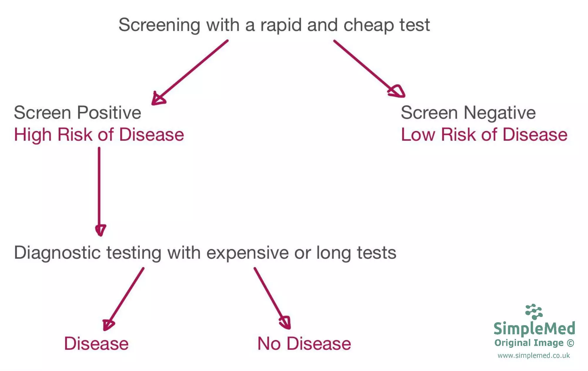Click the 'Screen Positive' label
The image size is (588, 371).
pos(78,113)
